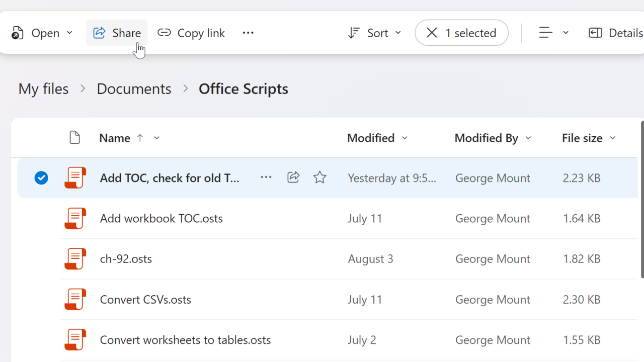644x362 pixels.
Task: Click the Share button in the toolbar
Action: pos(117,33)
